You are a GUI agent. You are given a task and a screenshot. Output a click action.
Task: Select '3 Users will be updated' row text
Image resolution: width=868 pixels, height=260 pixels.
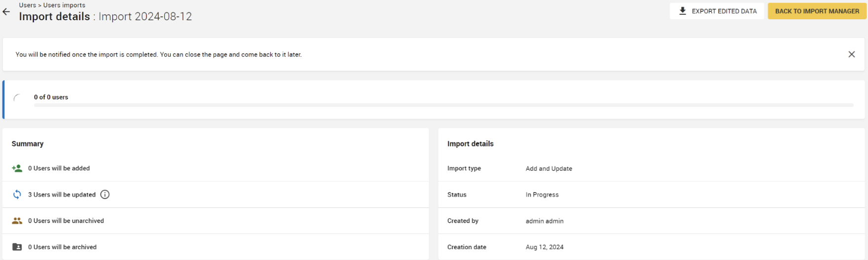[62, 195]
